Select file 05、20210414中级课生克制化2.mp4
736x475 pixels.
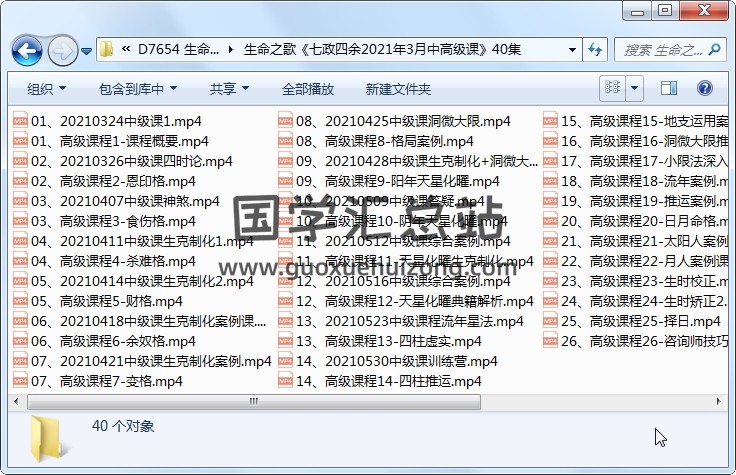[x=133, y=281]
